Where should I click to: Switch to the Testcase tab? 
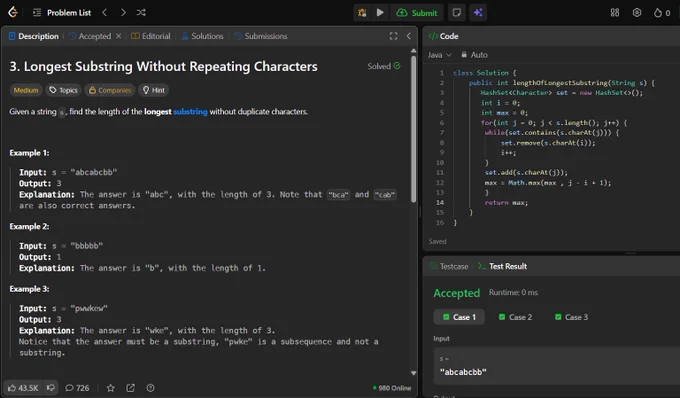pyautogui.click(x=449, y=266)
